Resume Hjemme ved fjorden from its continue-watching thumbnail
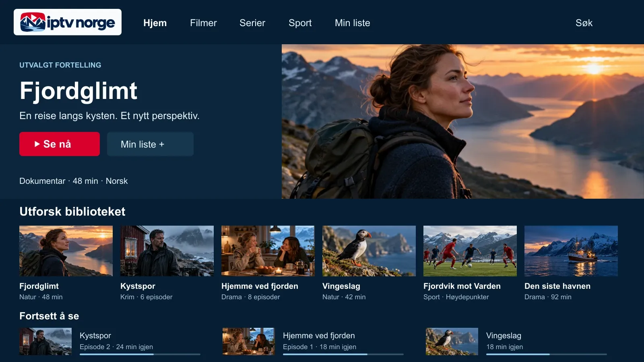644x362 pixels. coord(249,341)
